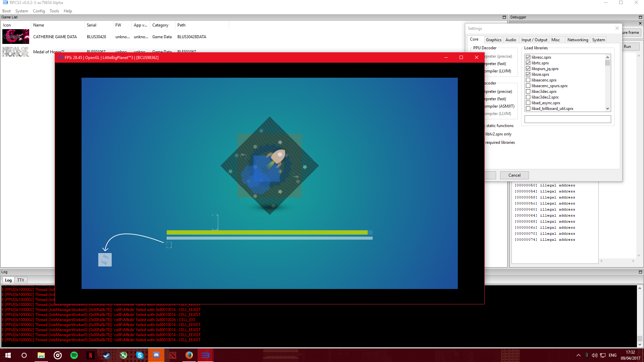
Task: Open Steam from the taskbar
Action: click(x=107, y=355)
